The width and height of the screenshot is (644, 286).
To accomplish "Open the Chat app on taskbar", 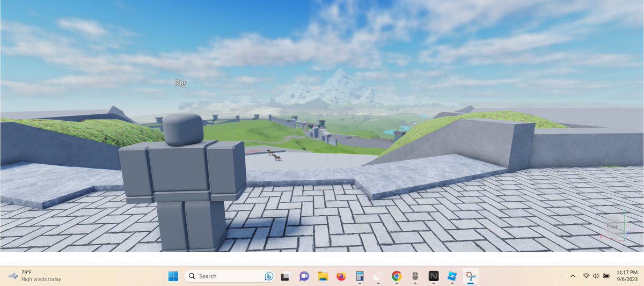I will pos(304,276).
